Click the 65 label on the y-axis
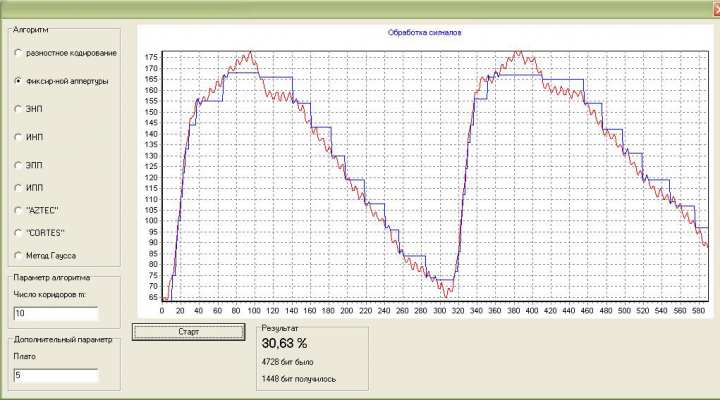 pyautogui.click(x=153, y=298)
